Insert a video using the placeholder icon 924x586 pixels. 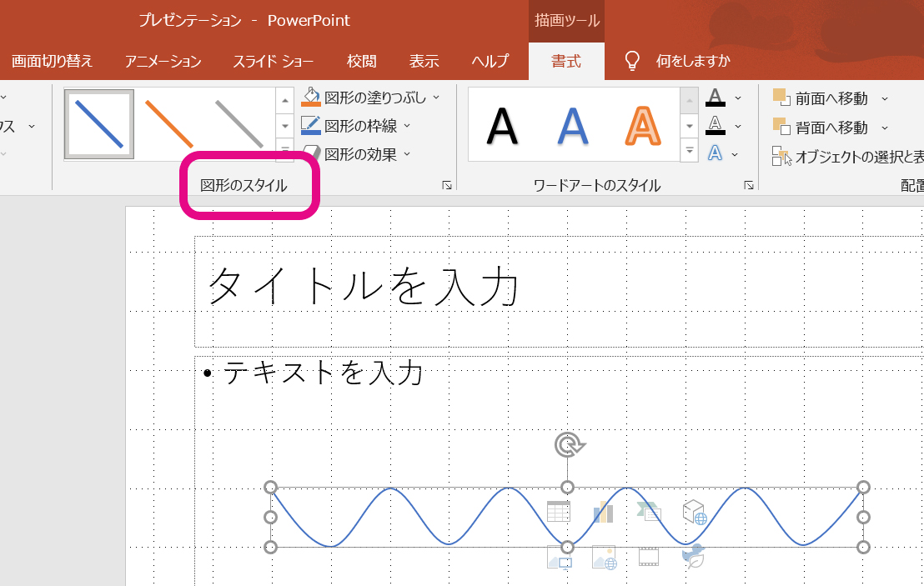point(649,556)
